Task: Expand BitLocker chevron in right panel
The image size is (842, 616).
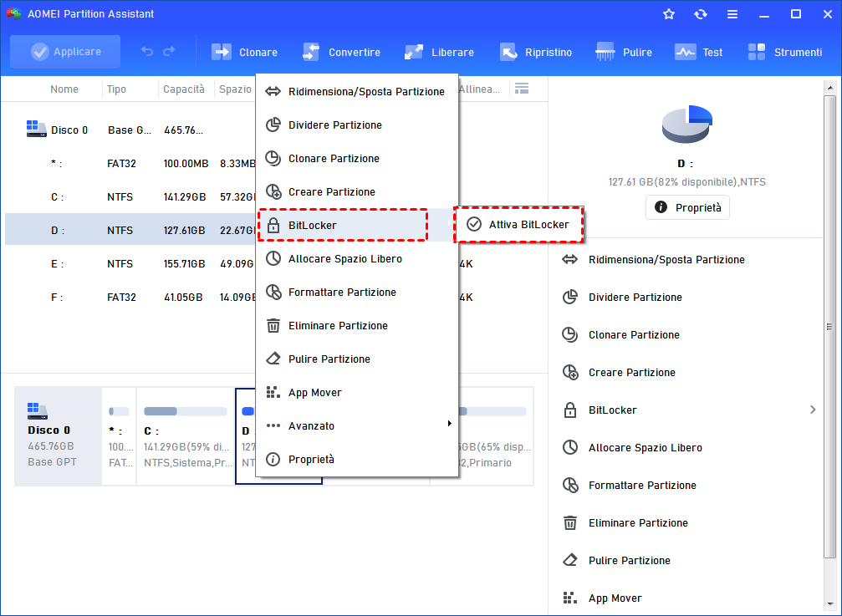Action: [x=813, y=410]
